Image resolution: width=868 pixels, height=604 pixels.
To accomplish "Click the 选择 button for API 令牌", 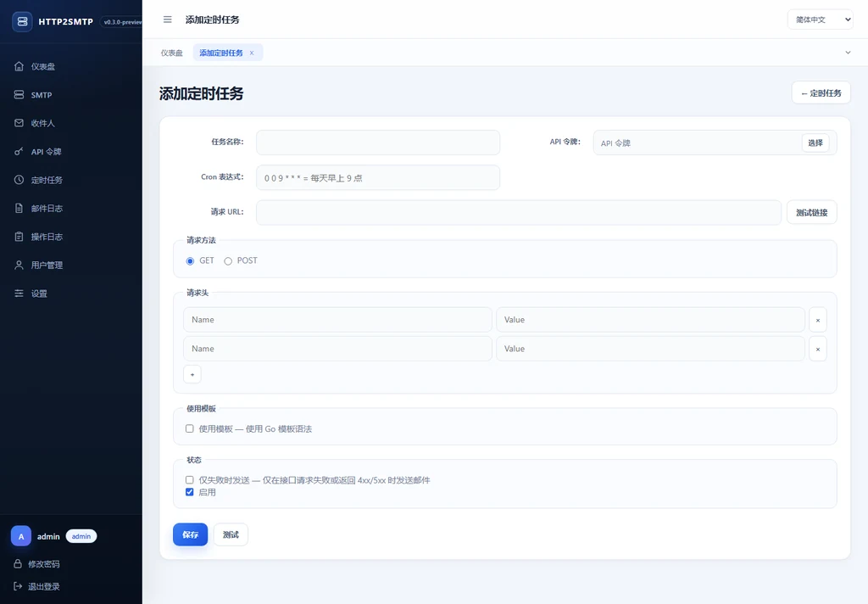I will click(815, 143).
